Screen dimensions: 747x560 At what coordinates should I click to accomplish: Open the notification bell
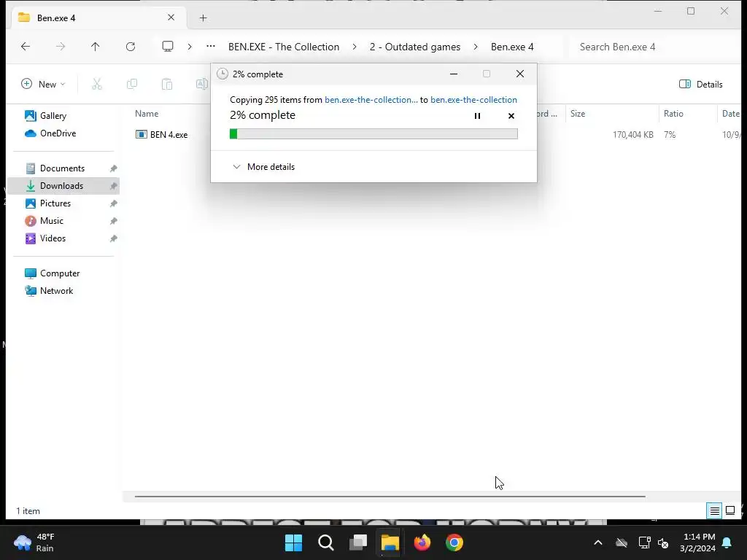[x=727, y=542]
